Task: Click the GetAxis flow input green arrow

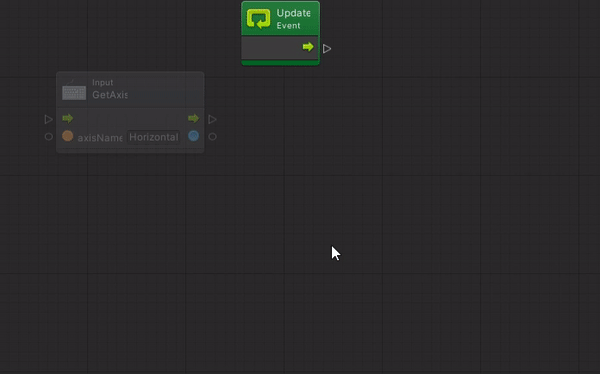Action: point(68,118)
